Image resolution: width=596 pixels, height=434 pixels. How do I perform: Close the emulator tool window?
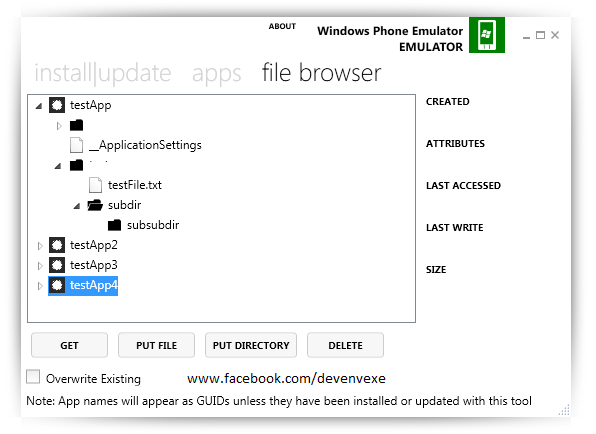pos(555,35)
